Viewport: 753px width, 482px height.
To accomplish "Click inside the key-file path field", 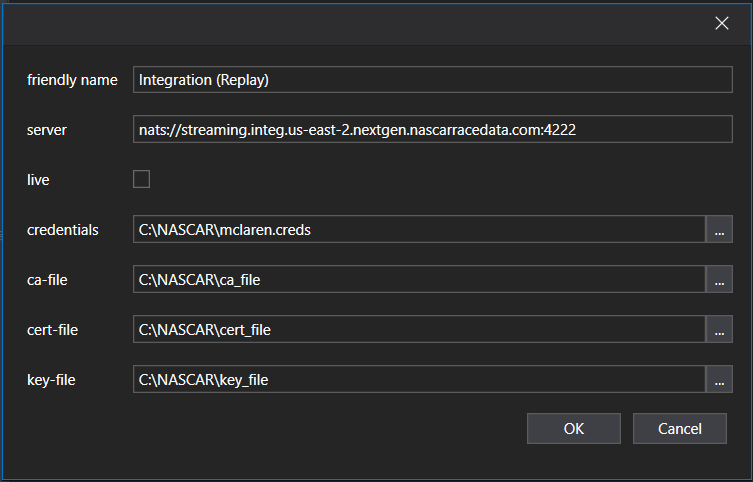I will tap(418, 380).
